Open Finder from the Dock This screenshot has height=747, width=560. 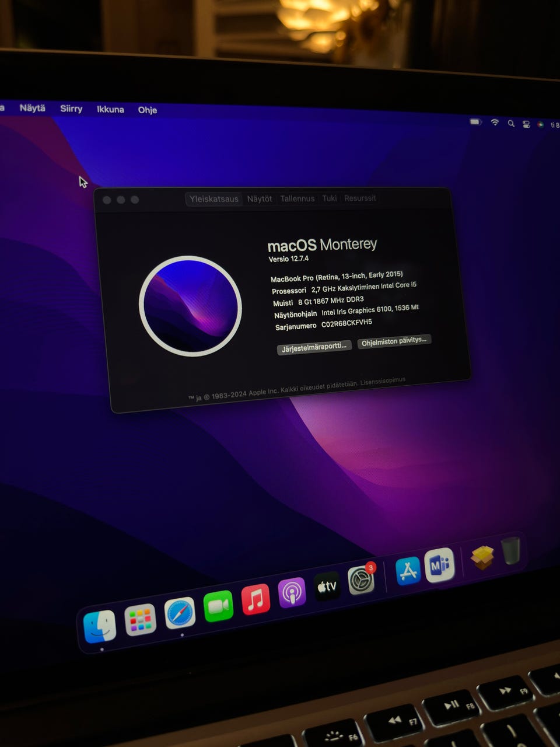[x=100, y=627]
